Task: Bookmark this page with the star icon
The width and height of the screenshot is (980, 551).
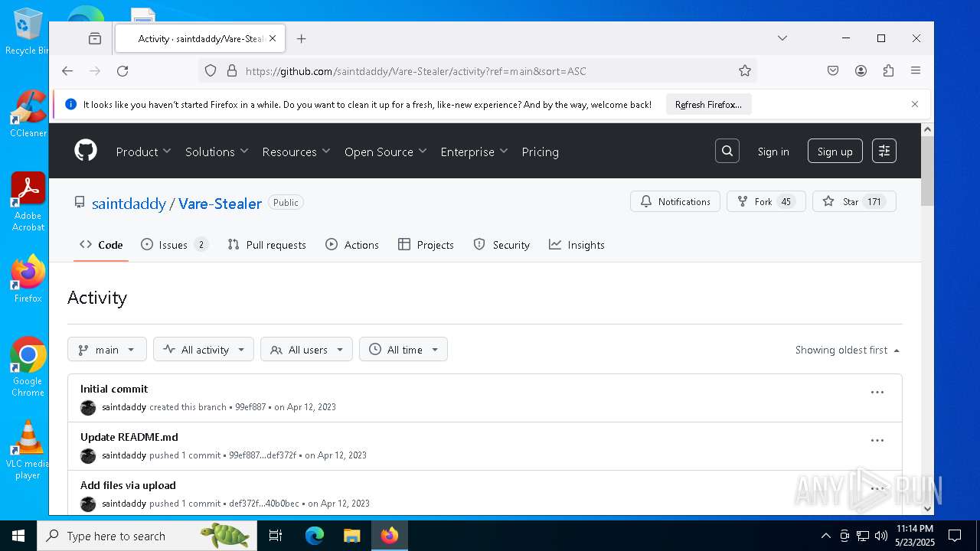Action: click(745, 71)
